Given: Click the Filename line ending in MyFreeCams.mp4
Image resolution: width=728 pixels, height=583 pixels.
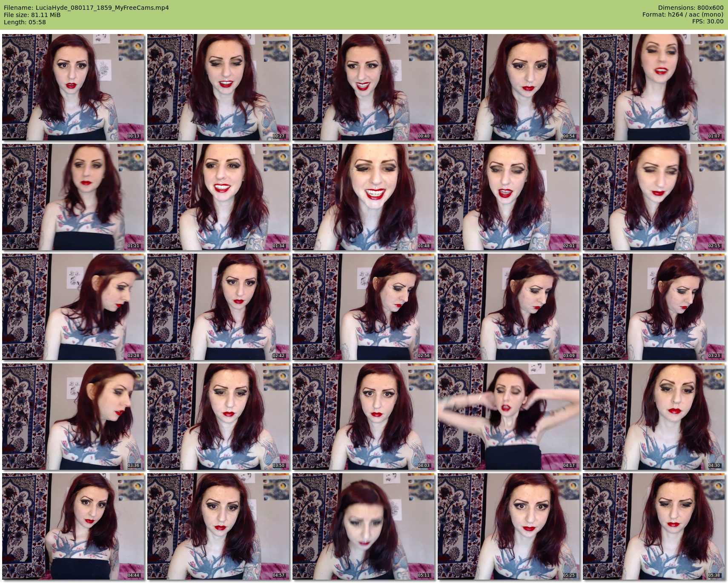Looking at the screenshot, I should tap(86, 8).
